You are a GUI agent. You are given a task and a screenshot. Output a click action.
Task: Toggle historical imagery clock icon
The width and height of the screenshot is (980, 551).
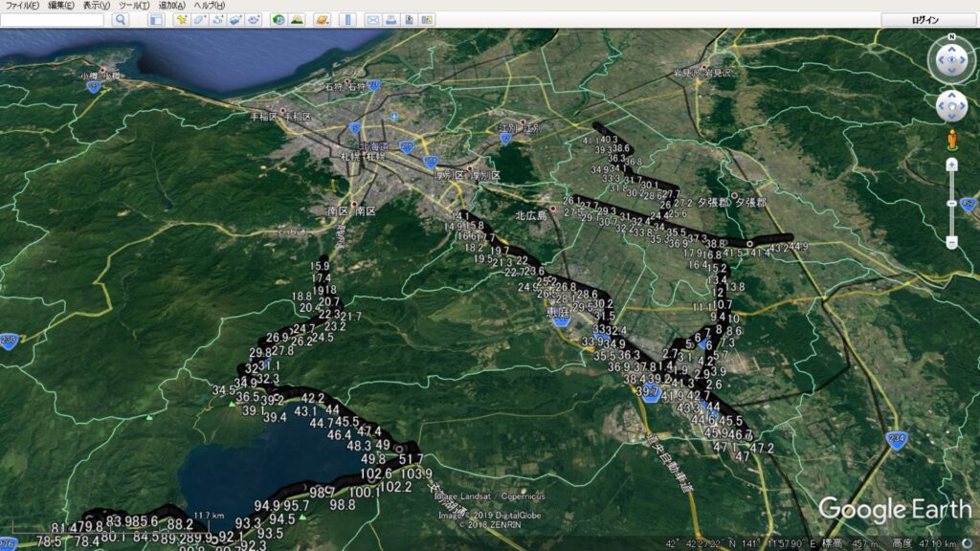click(x=278, y=19)
